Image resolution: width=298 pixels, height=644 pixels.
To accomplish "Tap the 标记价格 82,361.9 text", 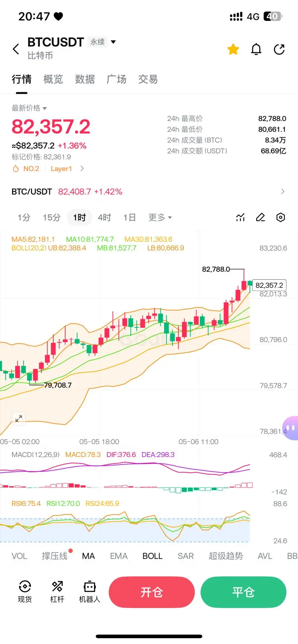I will pos(41,157).
